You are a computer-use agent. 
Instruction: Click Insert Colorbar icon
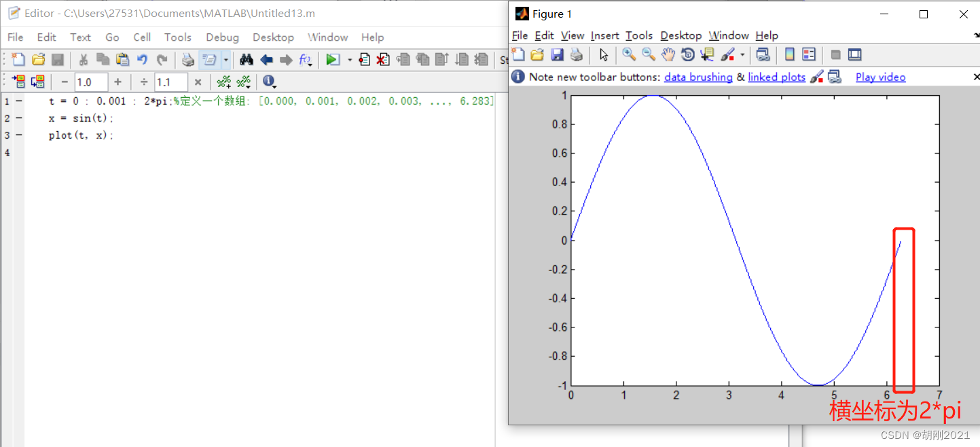(789, 55)
